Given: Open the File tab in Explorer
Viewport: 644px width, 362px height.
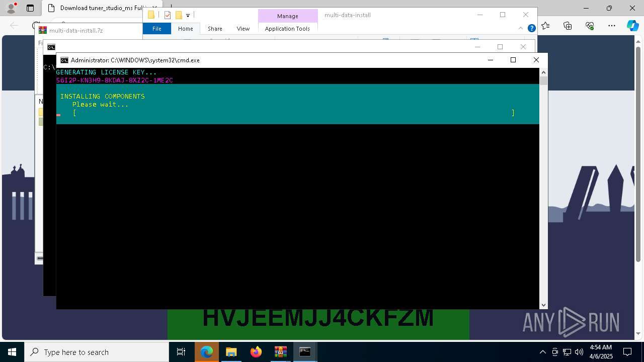Looking at the screenshot, I should (x=157, y=29).
